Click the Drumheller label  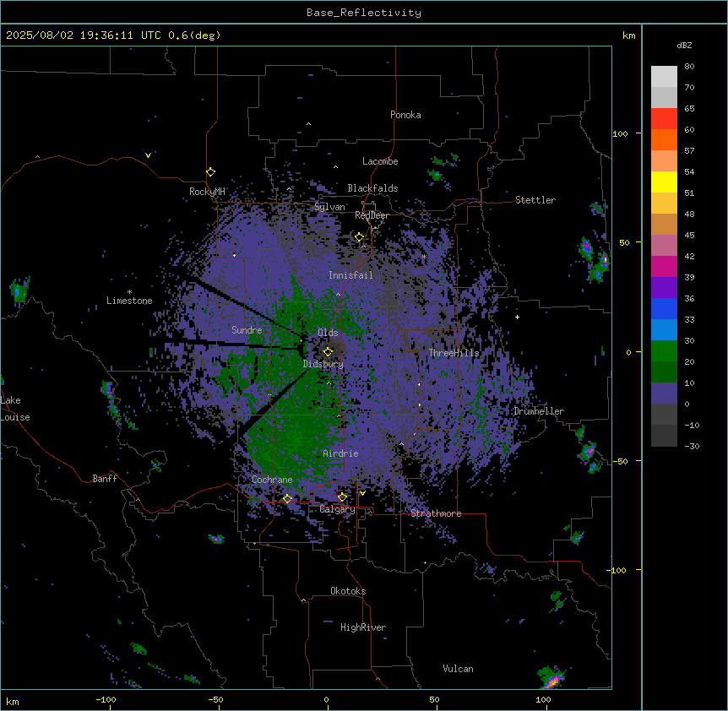tap(539, 411)
